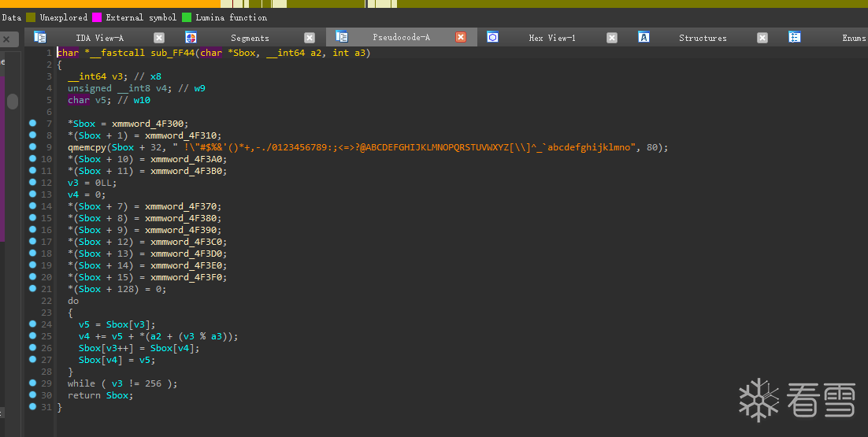
Task: Close the Segments tab
Action: click(310, 38)
